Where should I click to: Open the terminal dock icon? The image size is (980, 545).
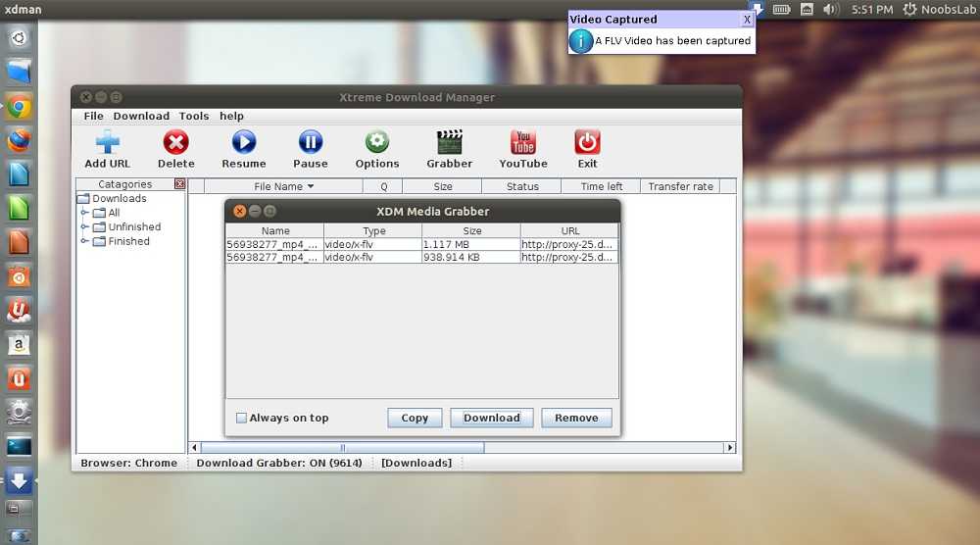coord(19,446)
